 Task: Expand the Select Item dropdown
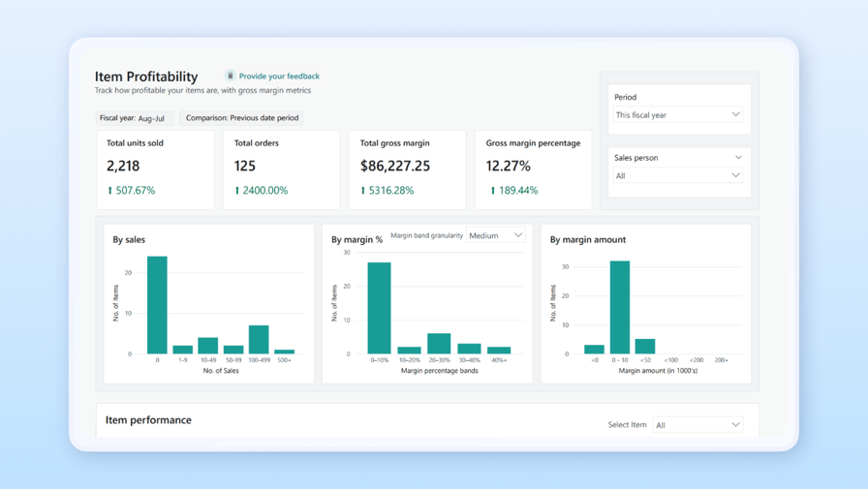697,424
